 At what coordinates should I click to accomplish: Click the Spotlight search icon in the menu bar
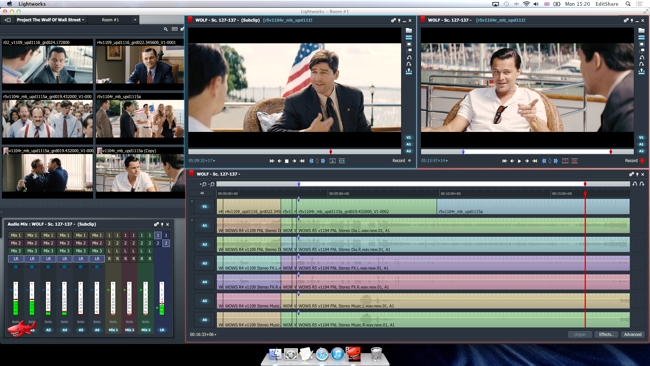628,4
